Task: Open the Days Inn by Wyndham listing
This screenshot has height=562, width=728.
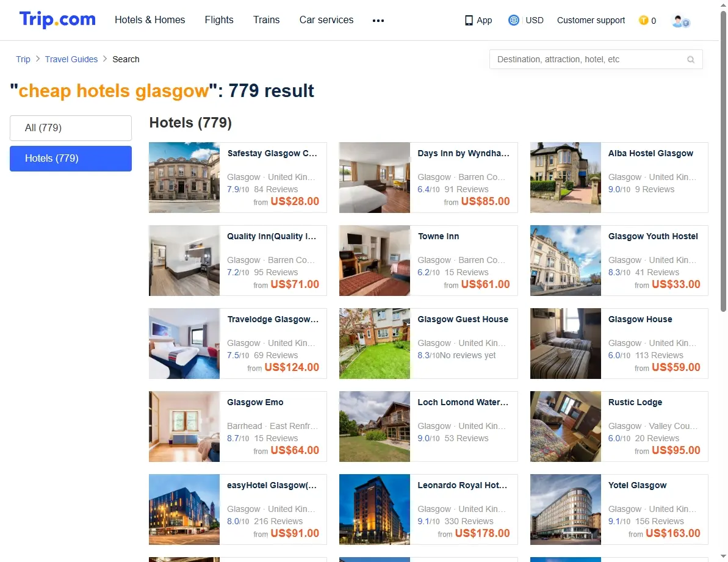Action: click(463, 153)
